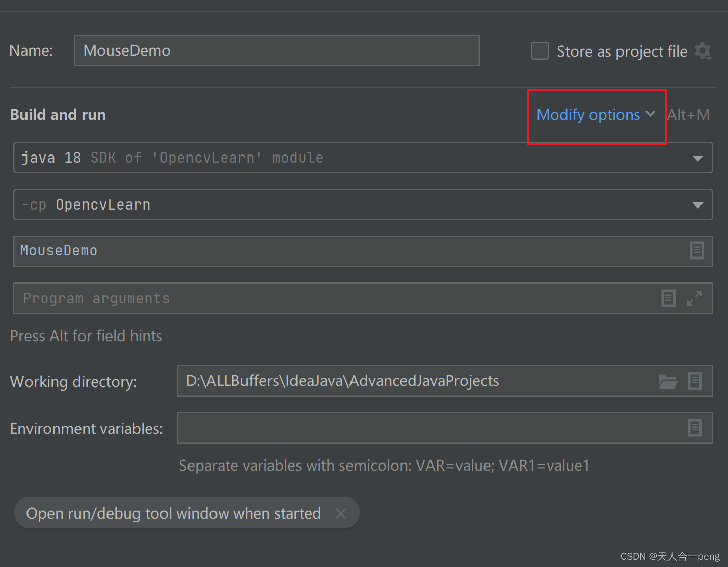This screenshot has height=567, width=728.
Task: Expand the java 18 SDK selector
Action: [697, 158]
